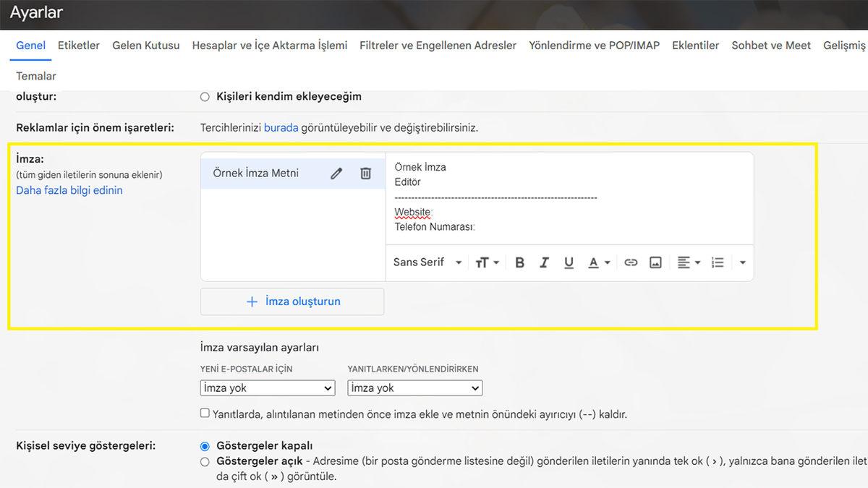Insert an image into the signature

point(655,262)
